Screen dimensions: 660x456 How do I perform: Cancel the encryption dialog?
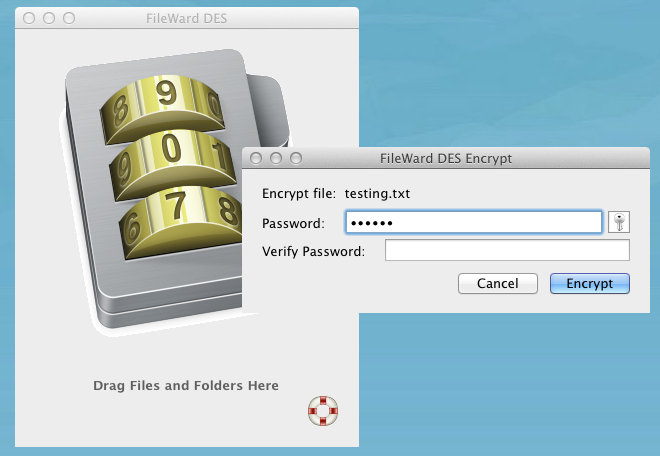498,283
